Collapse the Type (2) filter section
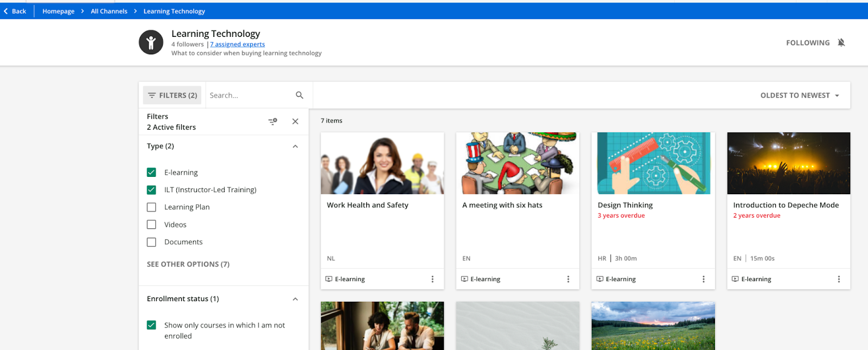The height and width of the screenshot is (350, 868). pos(295,147)
